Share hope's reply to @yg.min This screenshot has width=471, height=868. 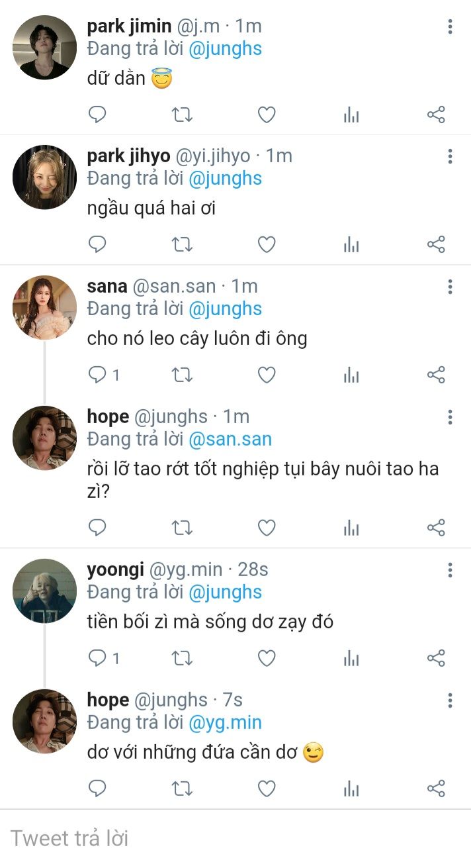pyautogui.click(x=436, y=789)
